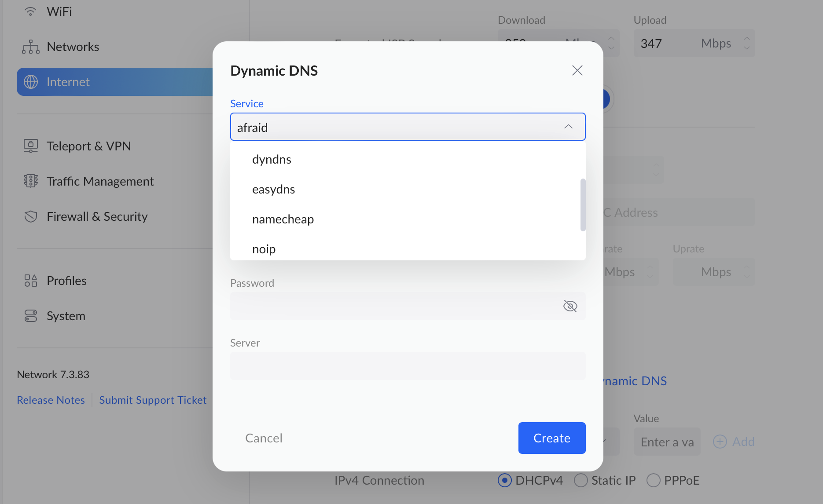Decrease the Upload Mbps stepper
The image size is (823, 504).
(746, 48)
